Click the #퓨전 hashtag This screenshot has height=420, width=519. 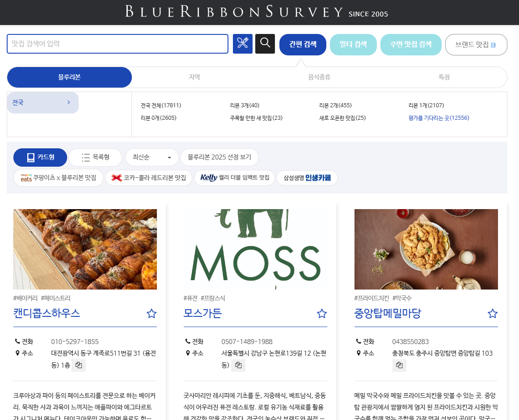tap(190, 298)
